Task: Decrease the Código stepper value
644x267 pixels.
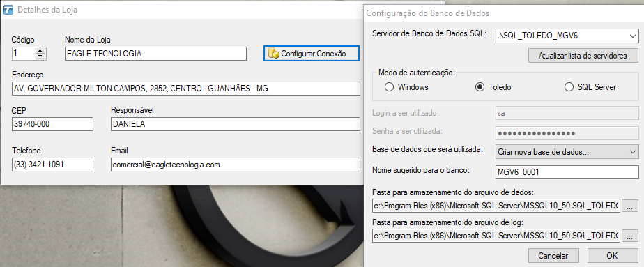Action: coord(40,56)
